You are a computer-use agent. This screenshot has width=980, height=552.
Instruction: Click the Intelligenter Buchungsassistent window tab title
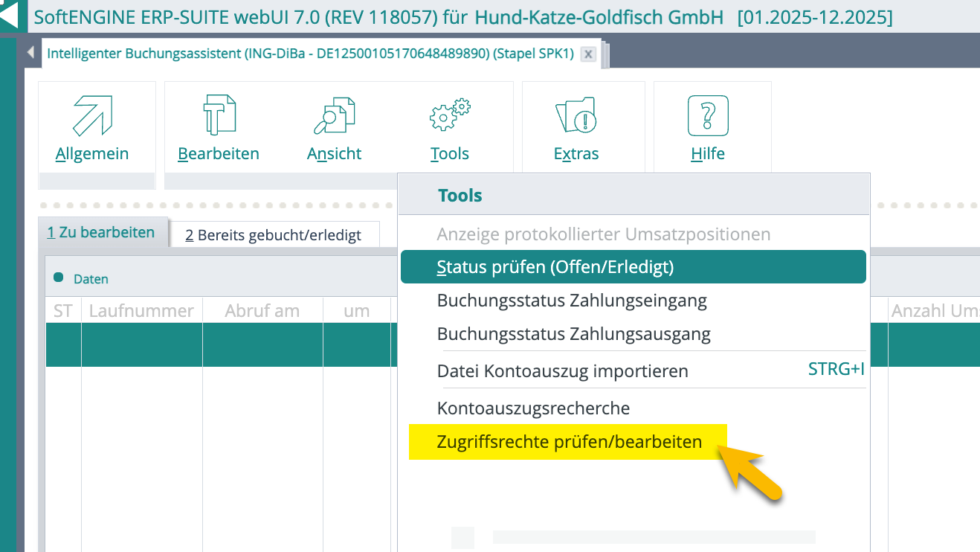tap(310, 54)
